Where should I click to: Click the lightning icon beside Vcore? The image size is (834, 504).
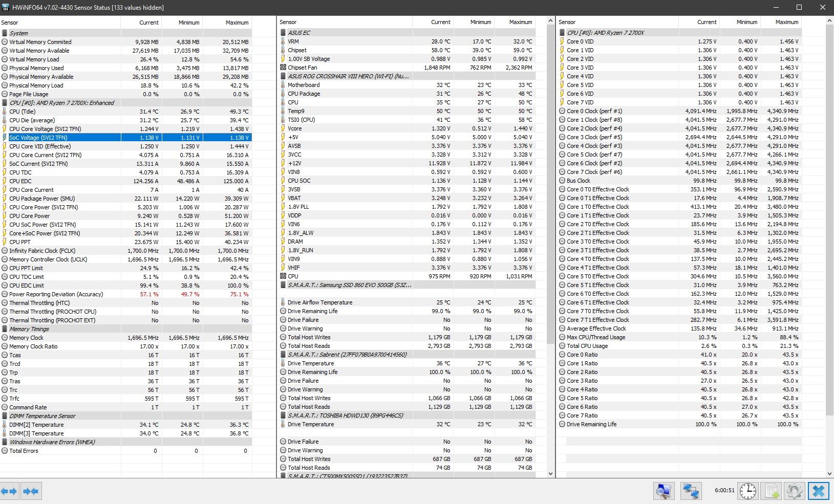coord(283,128)
